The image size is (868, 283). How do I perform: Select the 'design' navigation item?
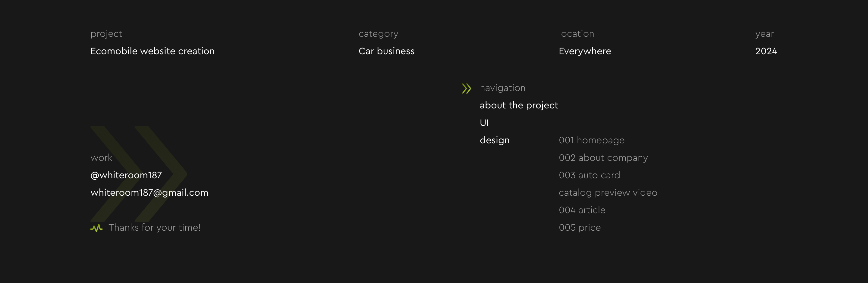(x=494, y=140)
